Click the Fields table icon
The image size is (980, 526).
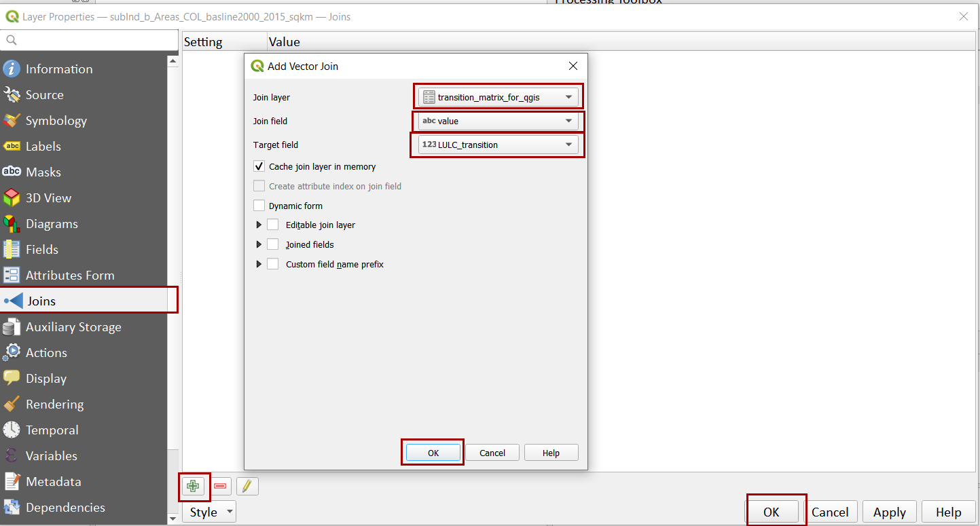pos(12,249)
